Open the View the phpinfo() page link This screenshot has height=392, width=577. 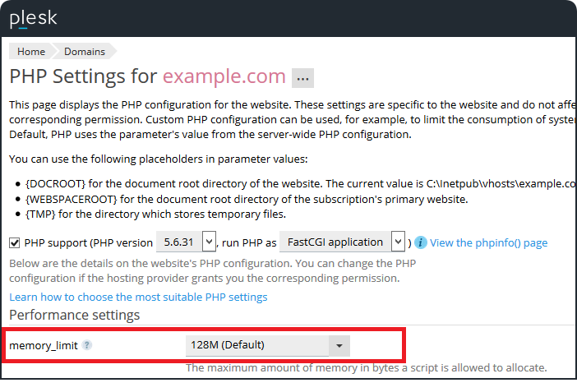(x=488, y=242)
